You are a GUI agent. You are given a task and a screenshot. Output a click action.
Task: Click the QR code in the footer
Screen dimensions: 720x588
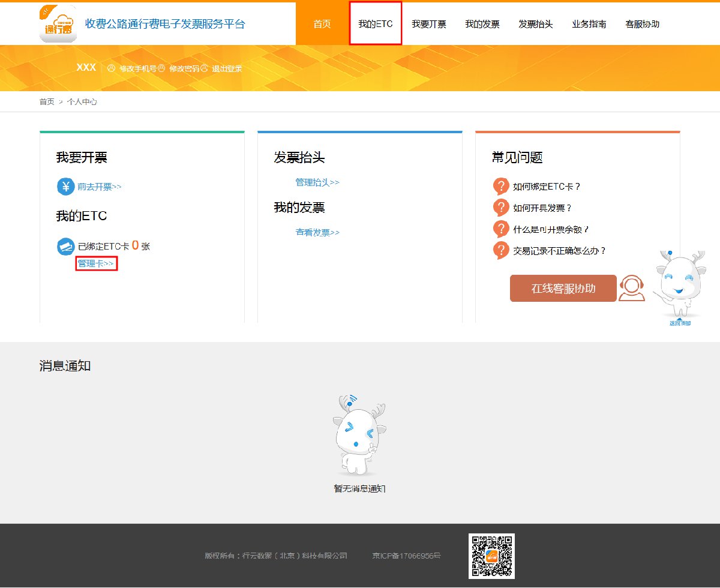(491, 556)
